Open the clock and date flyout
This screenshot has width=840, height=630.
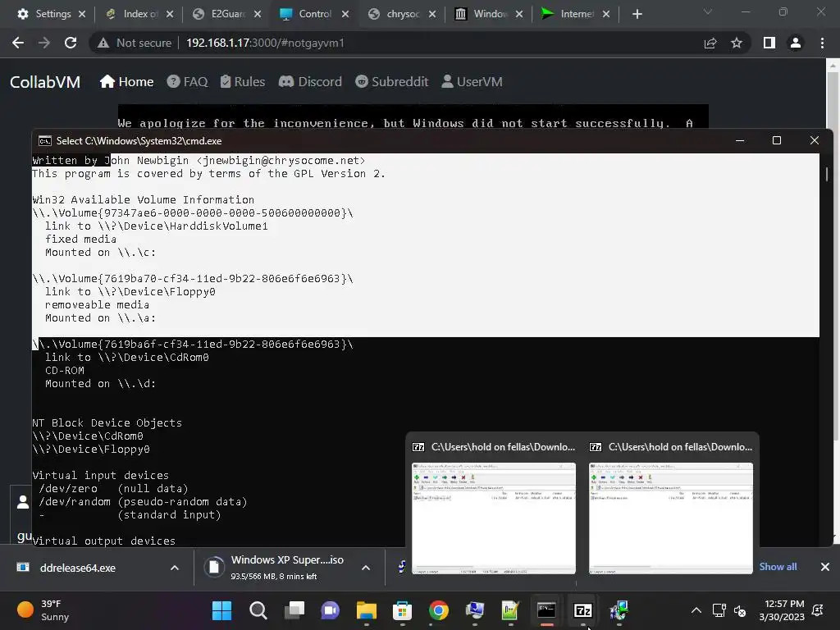782,610
